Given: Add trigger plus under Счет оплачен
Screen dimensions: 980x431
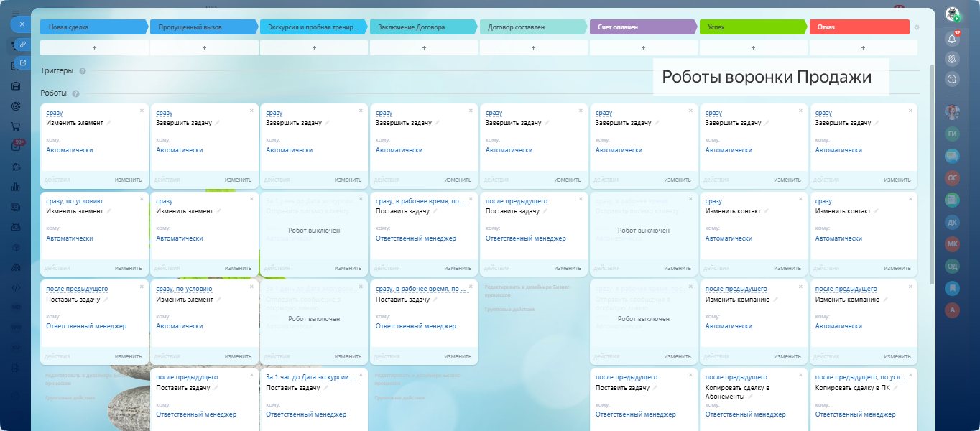Looking at the screenshot, I should pos(644,47).
